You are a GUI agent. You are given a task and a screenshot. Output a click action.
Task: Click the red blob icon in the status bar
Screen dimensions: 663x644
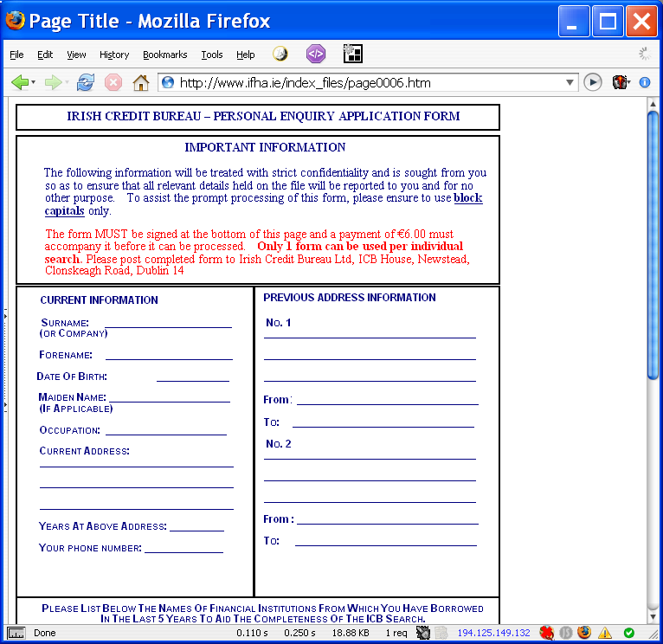[547, 633]
